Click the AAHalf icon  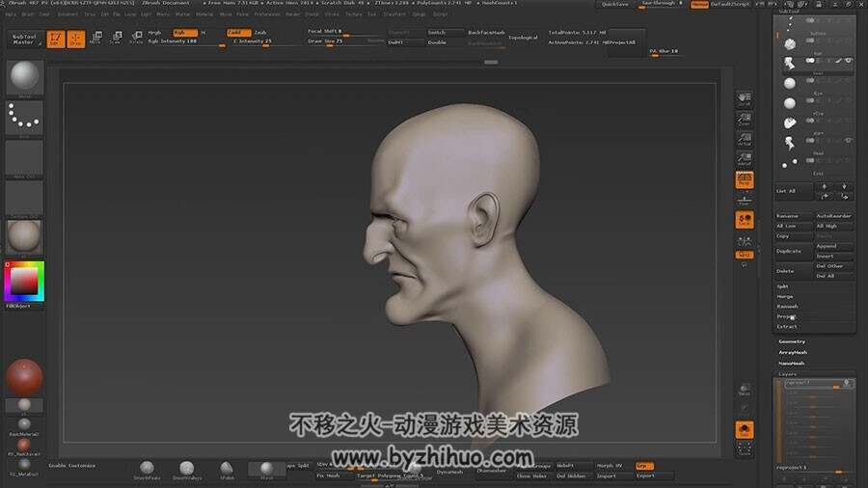pos(744,159)
